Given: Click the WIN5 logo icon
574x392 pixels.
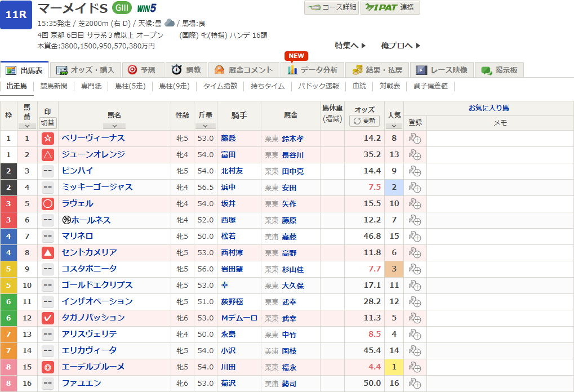Looking at the screenshot, I should point(146,8).
